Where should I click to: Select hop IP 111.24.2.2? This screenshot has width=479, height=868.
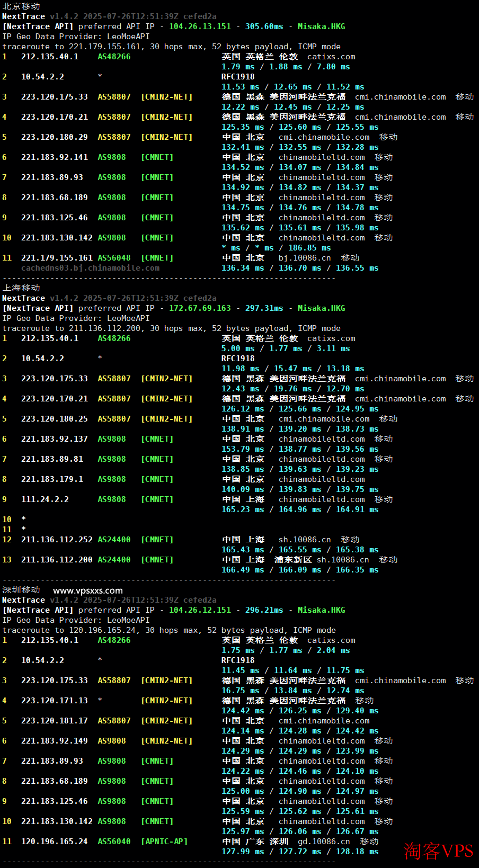click(45, 499)
